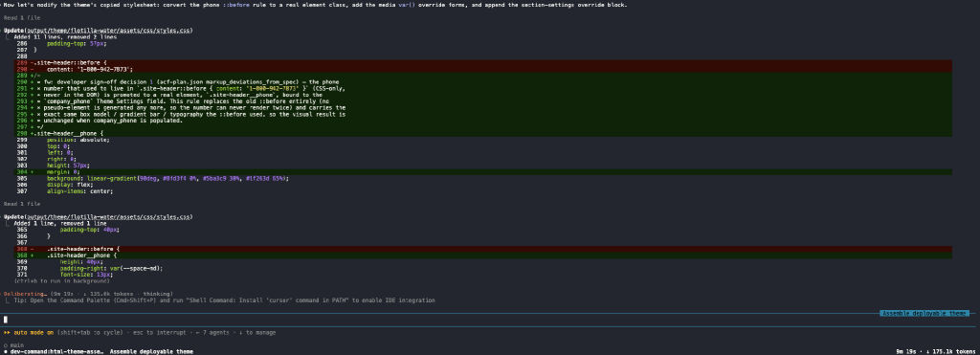Click '(ctrl+b to run in background)' hint
This screenshot has width=980, height=355.
(62, 280)
